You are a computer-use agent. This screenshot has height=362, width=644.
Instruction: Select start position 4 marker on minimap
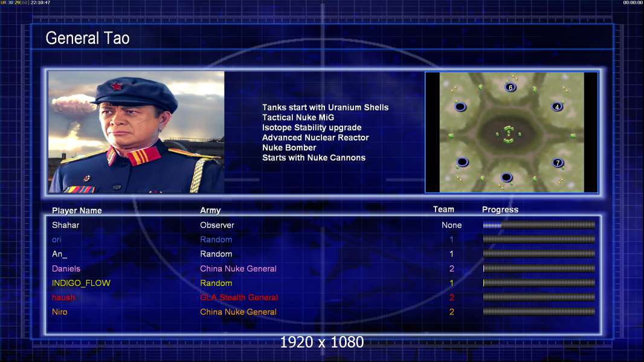point(557,107)
